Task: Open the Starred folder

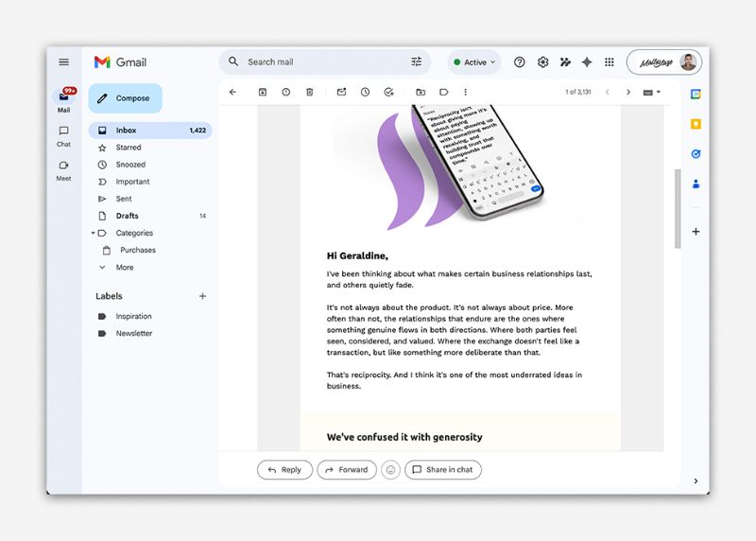Action: tap(129, 148)
